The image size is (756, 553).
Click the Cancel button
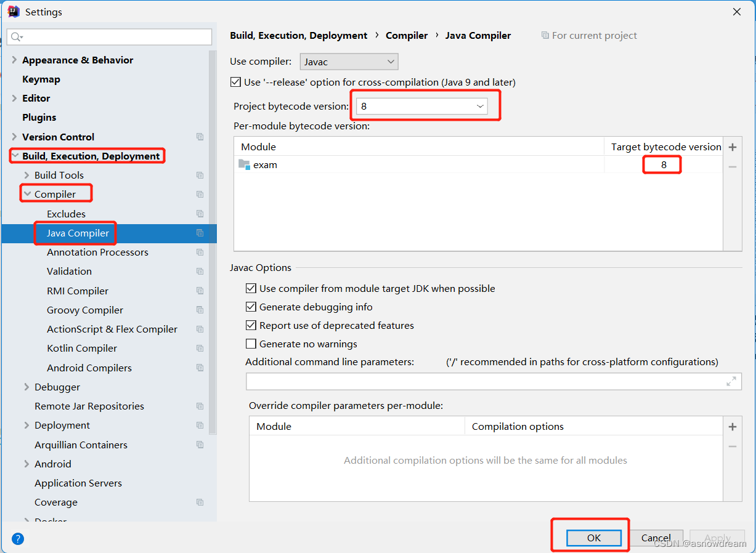(x=656, y=538)
